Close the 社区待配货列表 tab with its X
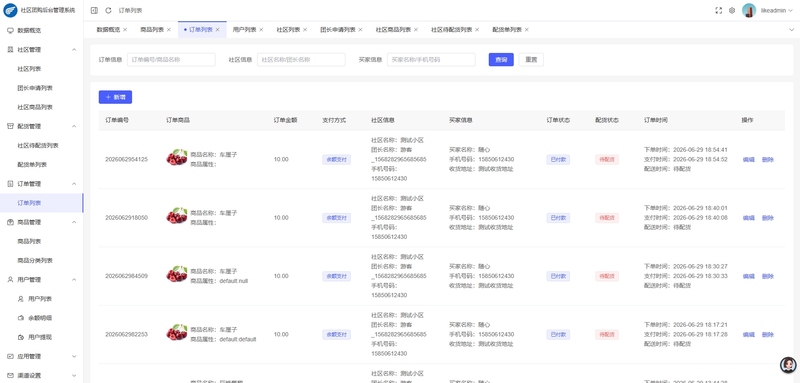800x383 pixels. (477, 30)
